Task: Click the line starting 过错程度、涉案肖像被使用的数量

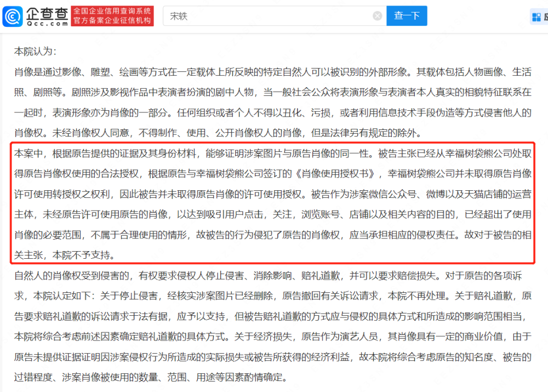Action: coord(151,377)
